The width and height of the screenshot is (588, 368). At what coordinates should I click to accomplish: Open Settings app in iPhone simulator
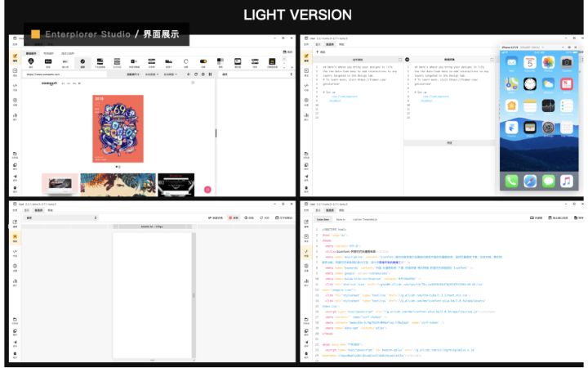(x=548, y=128)
